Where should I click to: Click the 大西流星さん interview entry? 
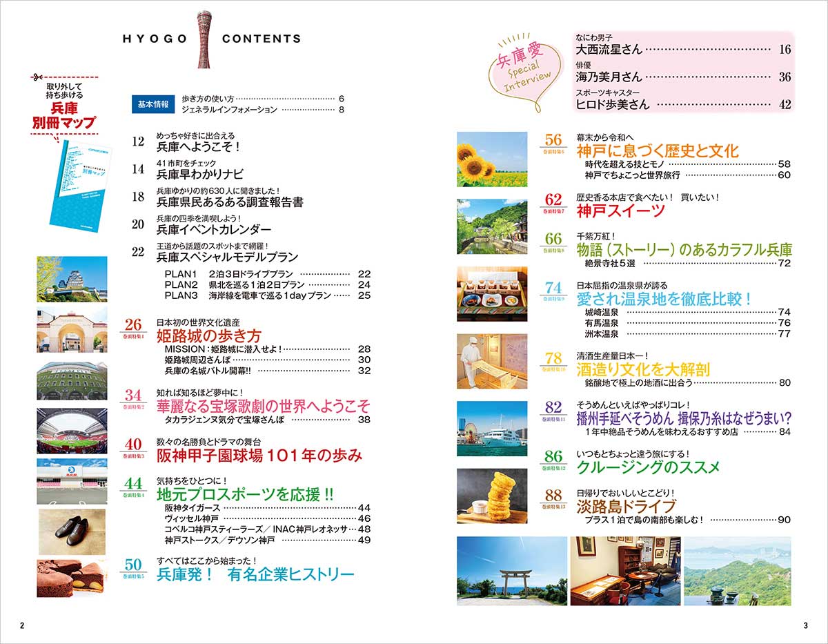pyautogui.click(x=609, y=49)
